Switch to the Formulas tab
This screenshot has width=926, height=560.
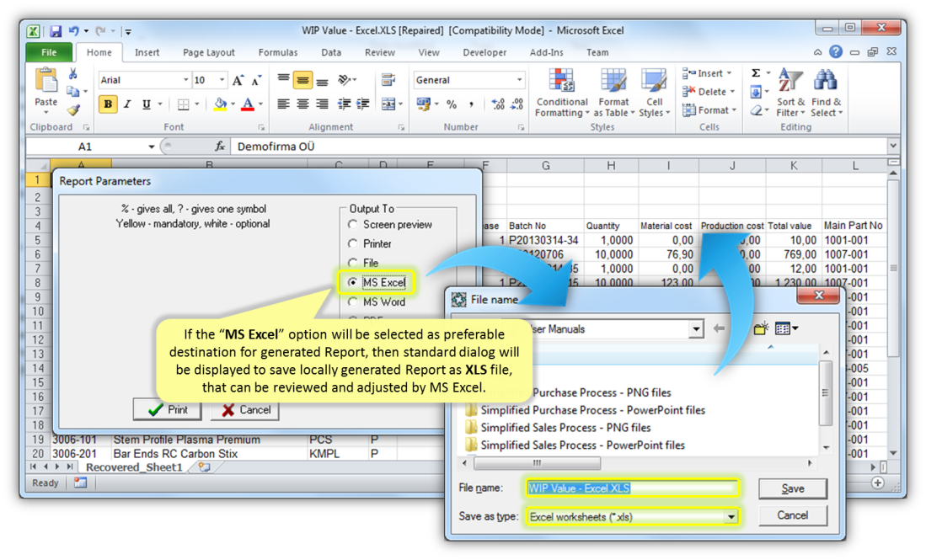coord(277,52)
